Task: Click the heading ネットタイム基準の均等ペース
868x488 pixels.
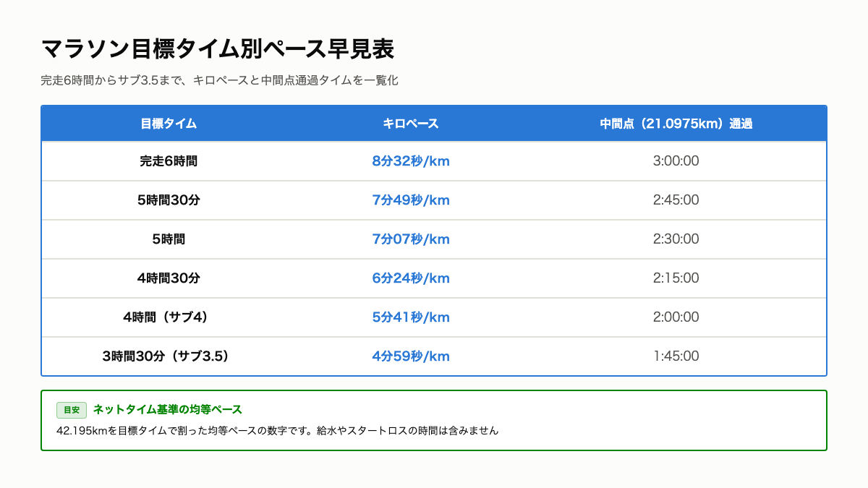Action: coord(168,410)
